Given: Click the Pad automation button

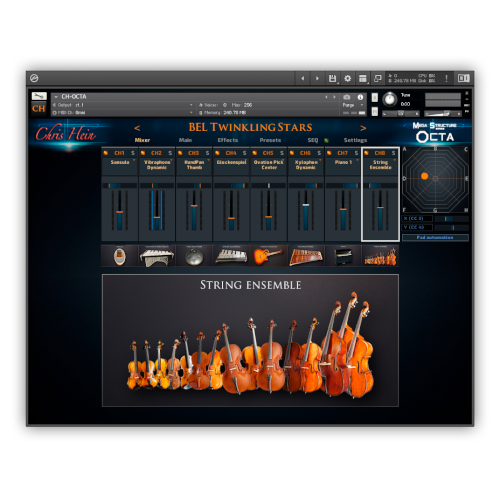Looking at the screenshot, I should 435,237.
